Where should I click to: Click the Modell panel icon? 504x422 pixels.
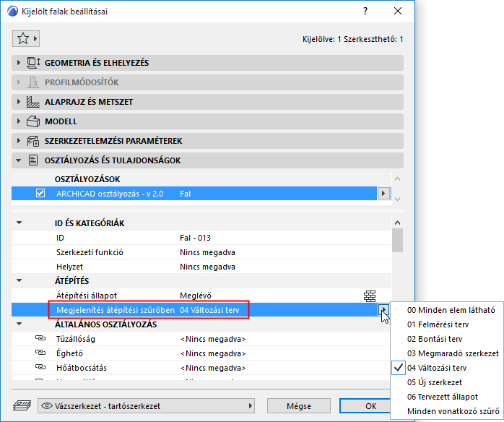(x=33, y=121)
